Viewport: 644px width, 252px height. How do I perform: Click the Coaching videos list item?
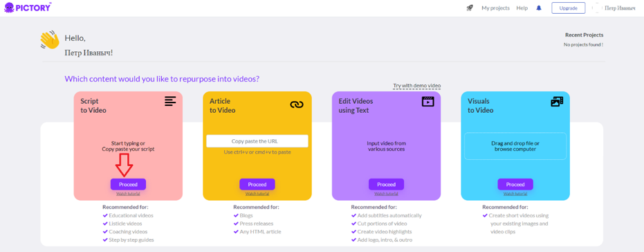tap(128, 231)
